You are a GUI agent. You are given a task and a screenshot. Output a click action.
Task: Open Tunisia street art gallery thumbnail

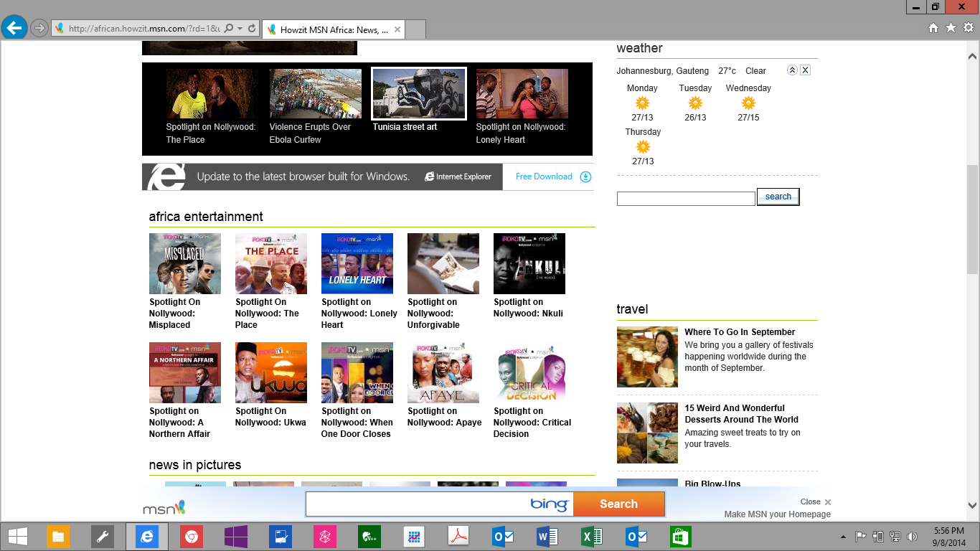pos(419,93)
